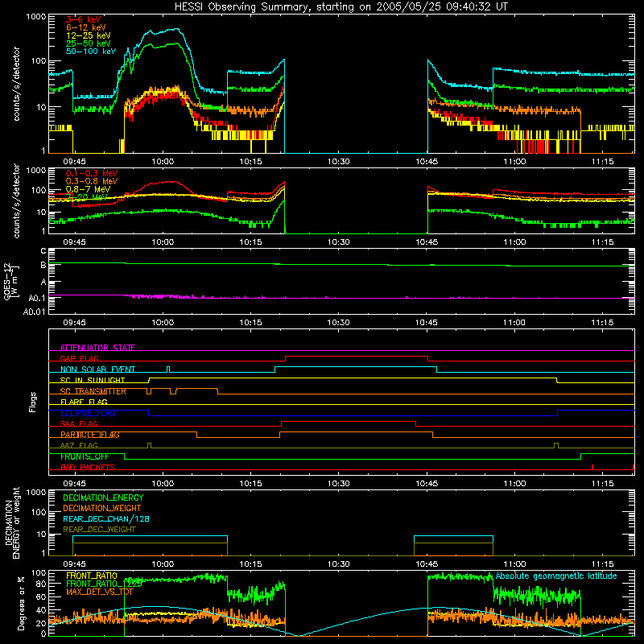Pick the yellow 12-25 keV legend label
The height and width of the screenshot is (644, 644).
[x=88, y=35]
